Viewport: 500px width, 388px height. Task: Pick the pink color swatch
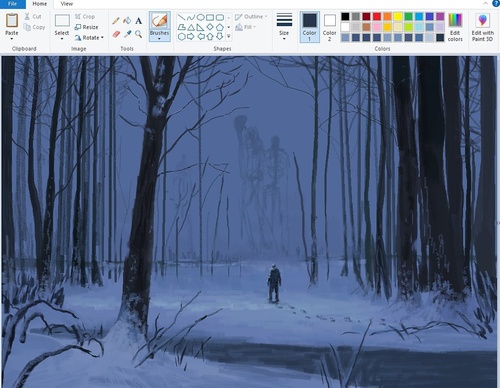click(x=377, y=27)
